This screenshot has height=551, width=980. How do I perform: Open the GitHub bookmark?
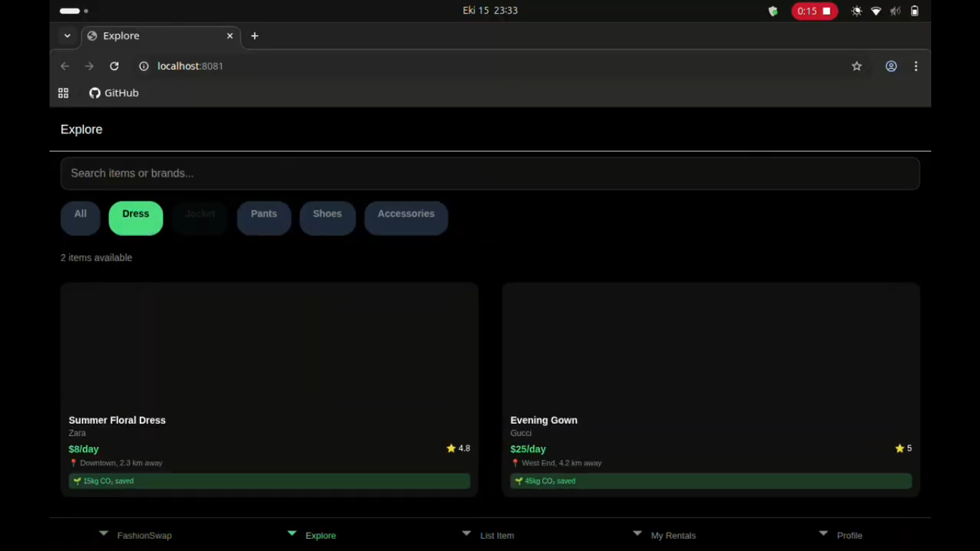114,93
